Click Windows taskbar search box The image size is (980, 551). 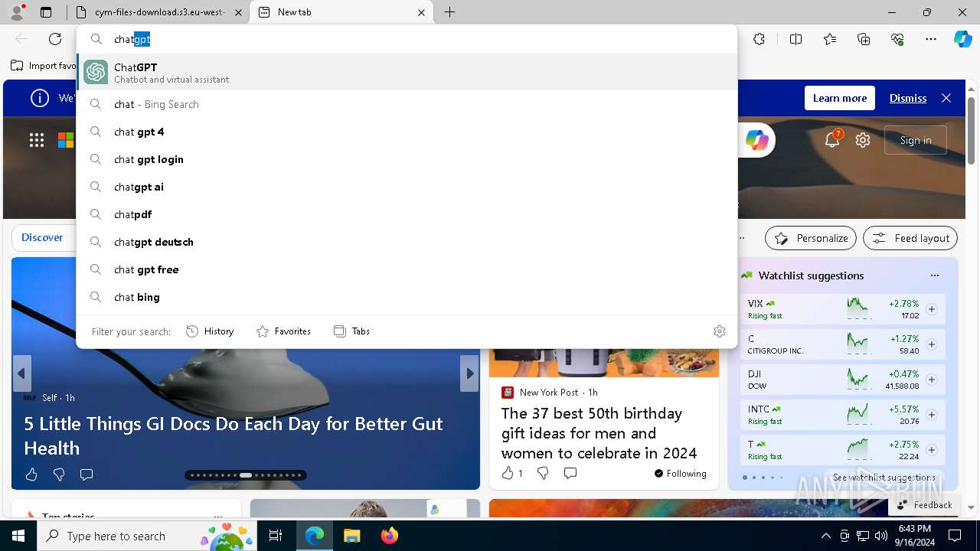coord(149,536)
